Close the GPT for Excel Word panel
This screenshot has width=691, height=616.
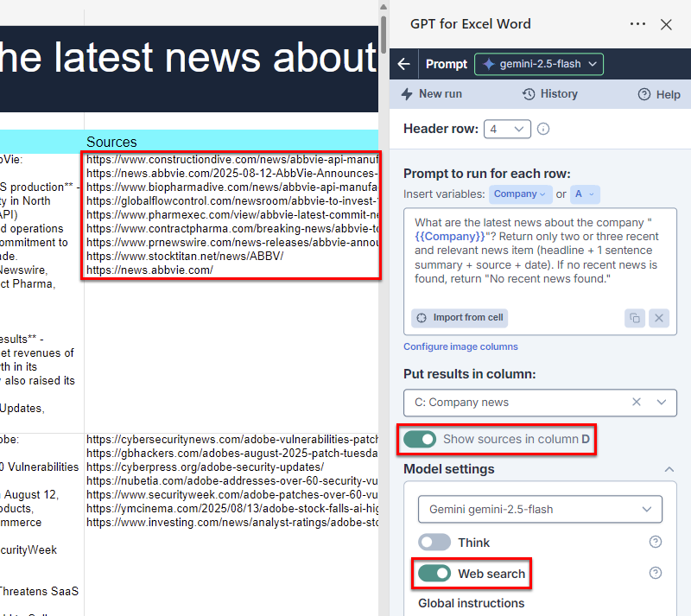(x=666, y=24)
